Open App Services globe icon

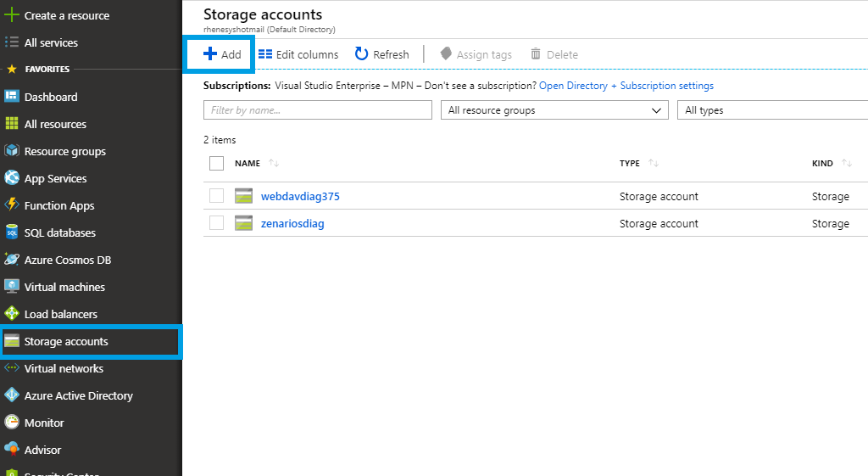click(12, 178)
